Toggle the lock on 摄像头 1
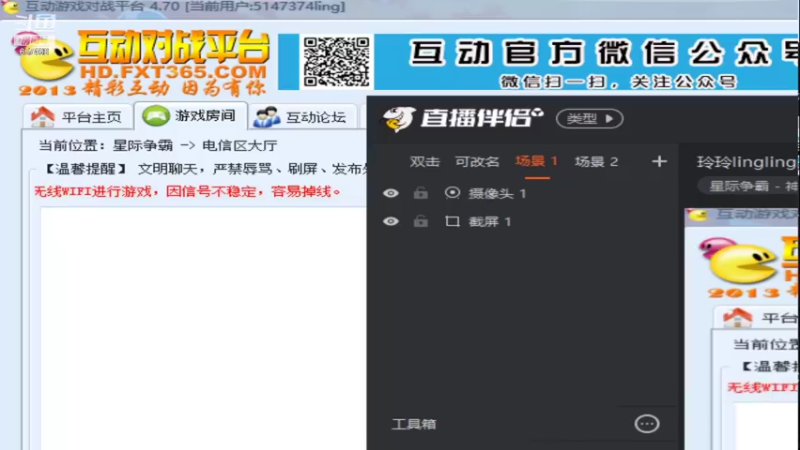 click(420, 193)
